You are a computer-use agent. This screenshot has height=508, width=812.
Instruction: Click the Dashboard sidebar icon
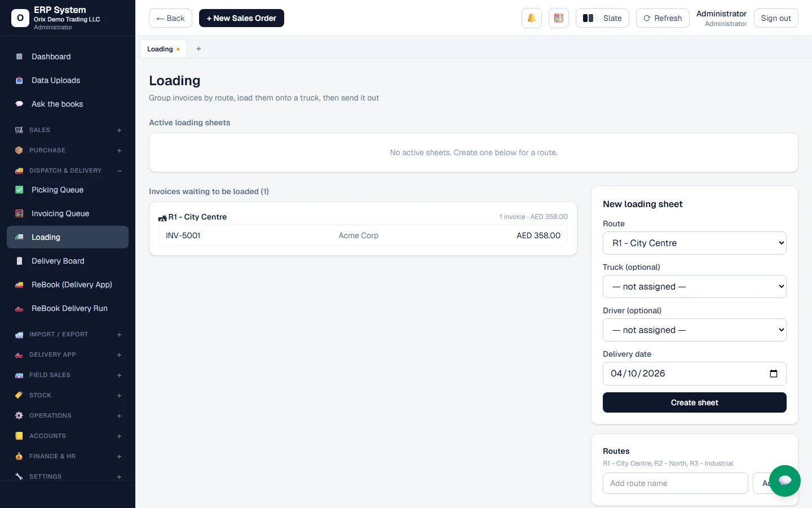[x=19, y=56]
